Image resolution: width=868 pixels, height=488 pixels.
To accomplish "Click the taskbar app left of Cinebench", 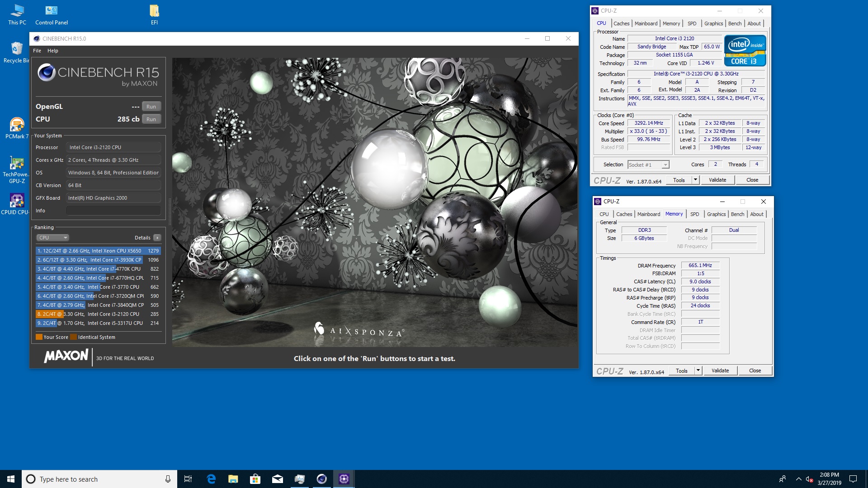I will [300, 479].
